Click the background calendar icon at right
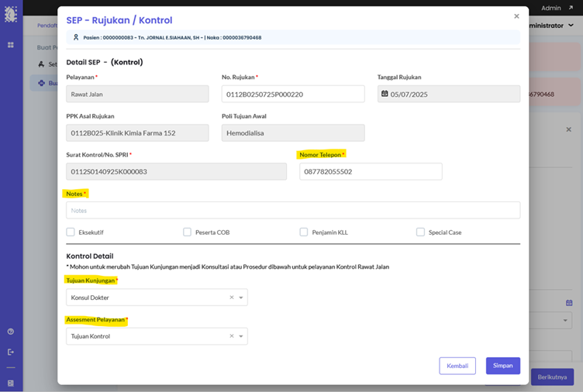This screenshot has width=583, height=392. [569, 303]
